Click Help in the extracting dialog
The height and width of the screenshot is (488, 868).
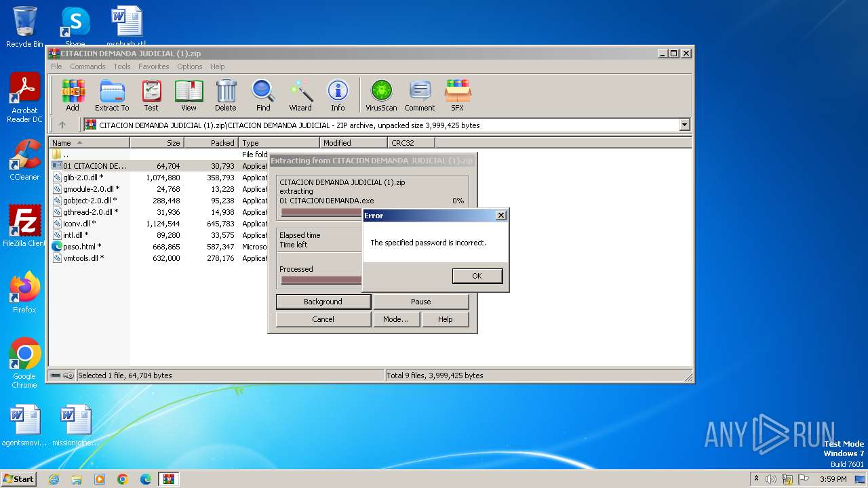445,319
